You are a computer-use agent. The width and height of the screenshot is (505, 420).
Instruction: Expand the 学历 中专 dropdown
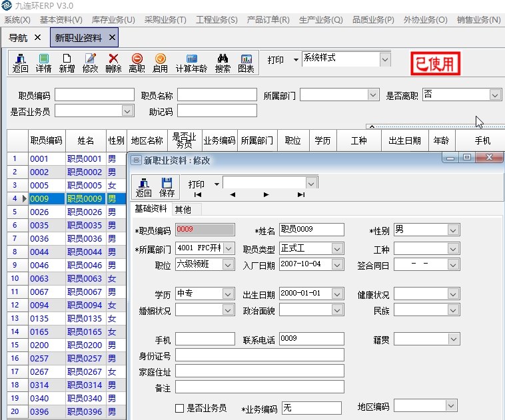tap(228, 294)
